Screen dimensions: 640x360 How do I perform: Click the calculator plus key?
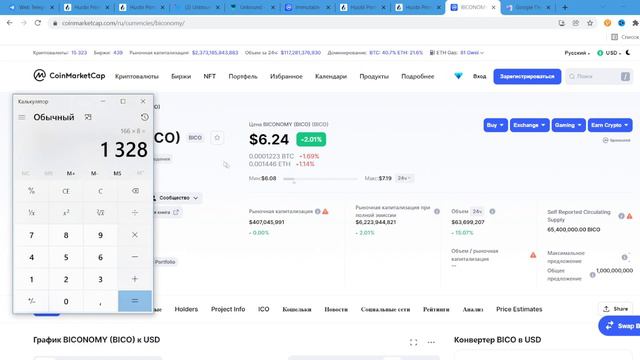[x=135, y=279]
